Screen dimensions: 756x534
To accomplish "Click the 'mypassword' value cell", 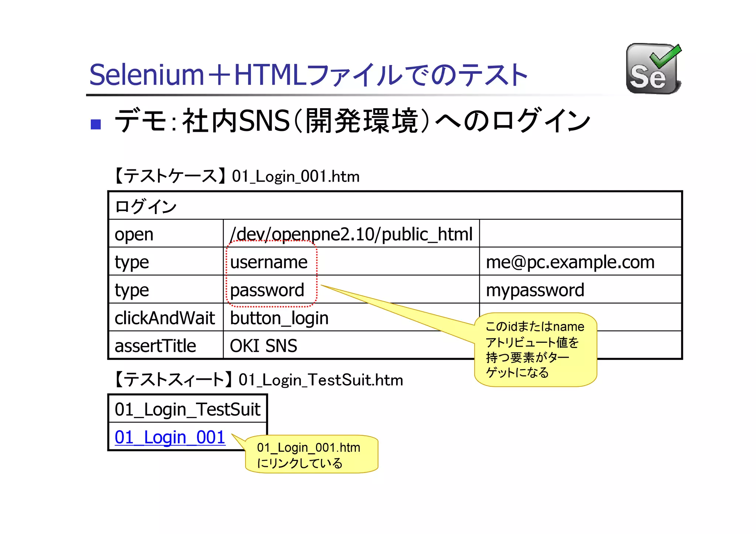I will [x=580, y=289].
